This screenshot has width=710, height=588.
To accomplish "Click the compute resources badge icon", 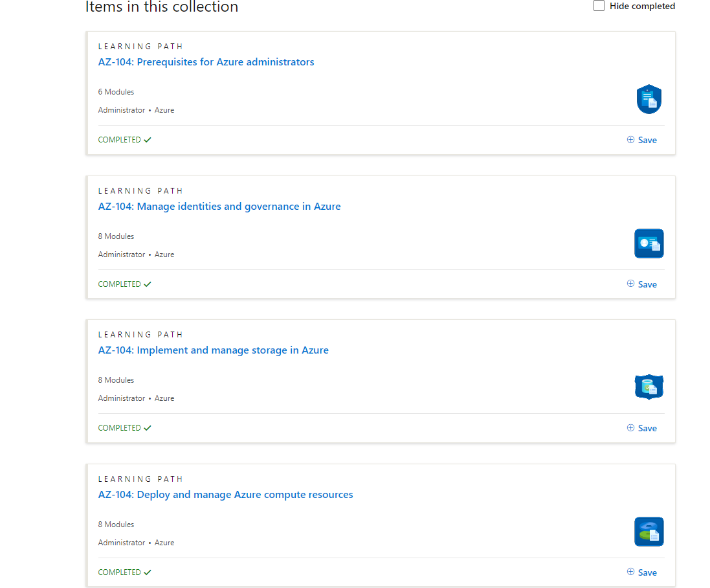I will coord(649,532).
